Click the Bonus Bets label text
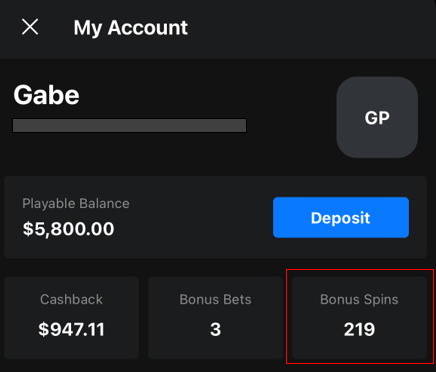Viewport: 436px width, 372px height. click(215, 299)
